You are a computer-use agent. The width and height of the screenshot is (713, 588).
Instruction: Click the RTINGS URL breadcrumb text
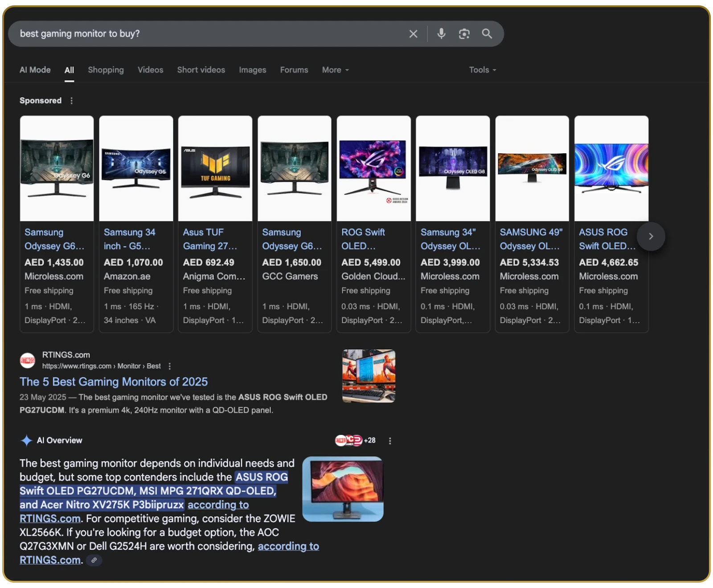pos(102,366)
